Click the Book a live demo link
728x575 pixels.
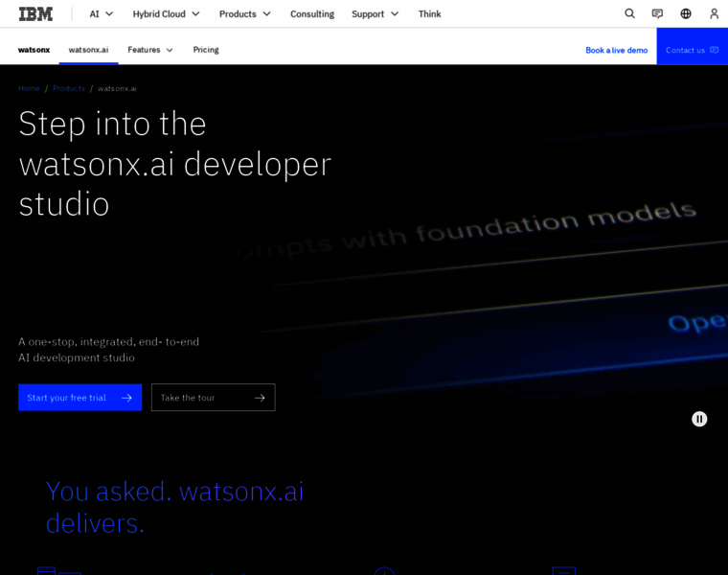click(616, 50)
